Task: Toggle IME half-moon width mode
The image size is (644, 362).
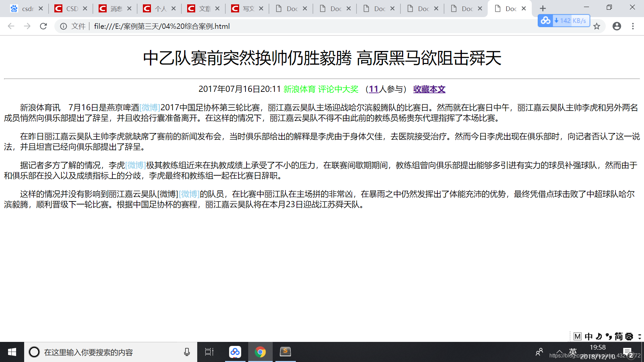Action: pyautogui.click(x=599, y=336)
